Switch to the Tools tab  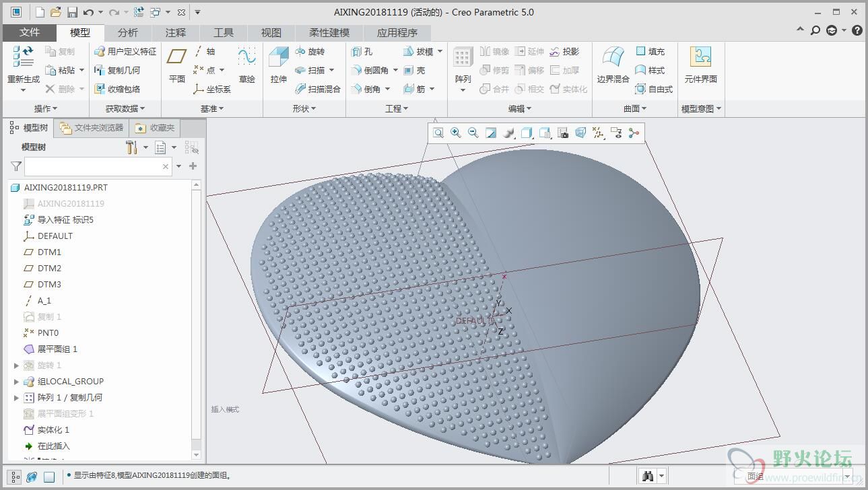(224, 32)
